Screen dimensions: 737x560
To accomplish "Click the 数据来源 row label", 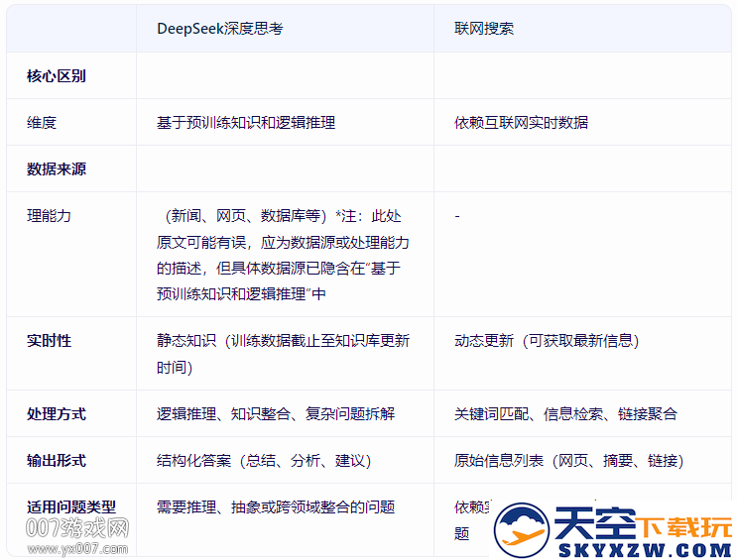I will [57, 169].
